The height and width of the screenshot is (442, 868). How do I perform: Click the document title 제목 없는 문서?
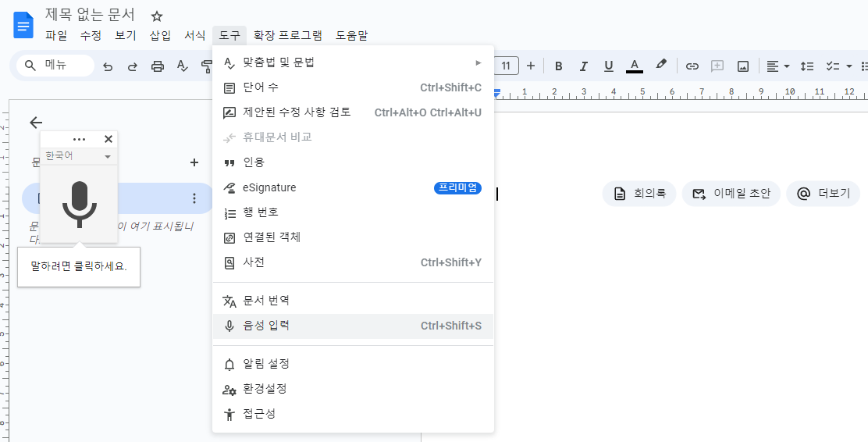coord(91,14)
